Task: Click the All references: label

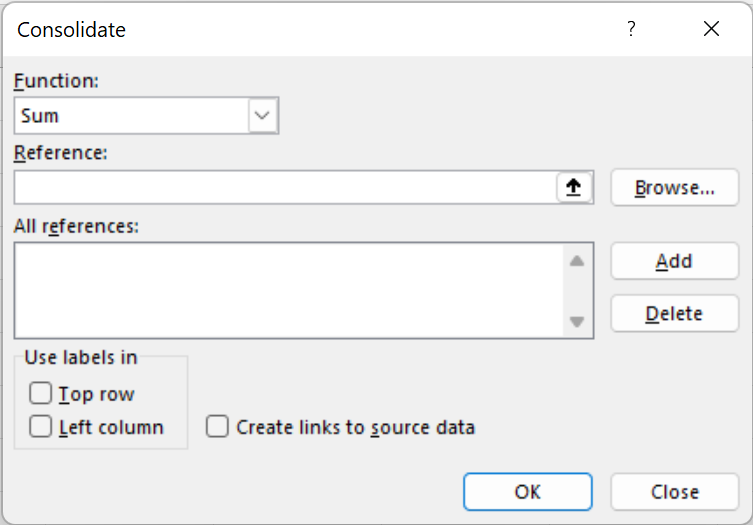Action: pos(76,226)
